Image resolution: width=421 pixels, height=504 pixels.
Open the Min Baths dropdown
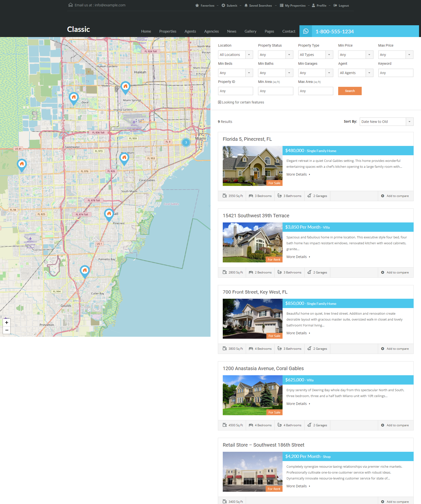tap(275, 73)
